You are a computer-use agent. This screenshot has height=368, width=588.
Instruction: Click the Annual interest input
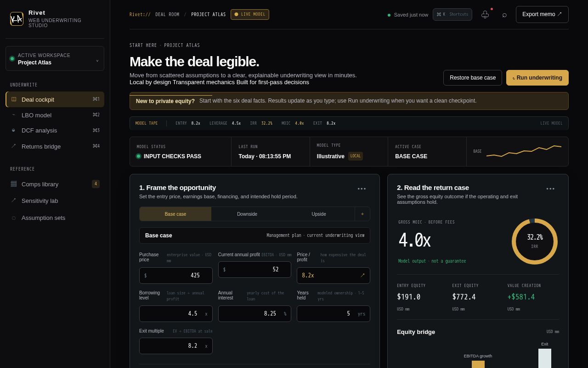click(254, 314)
